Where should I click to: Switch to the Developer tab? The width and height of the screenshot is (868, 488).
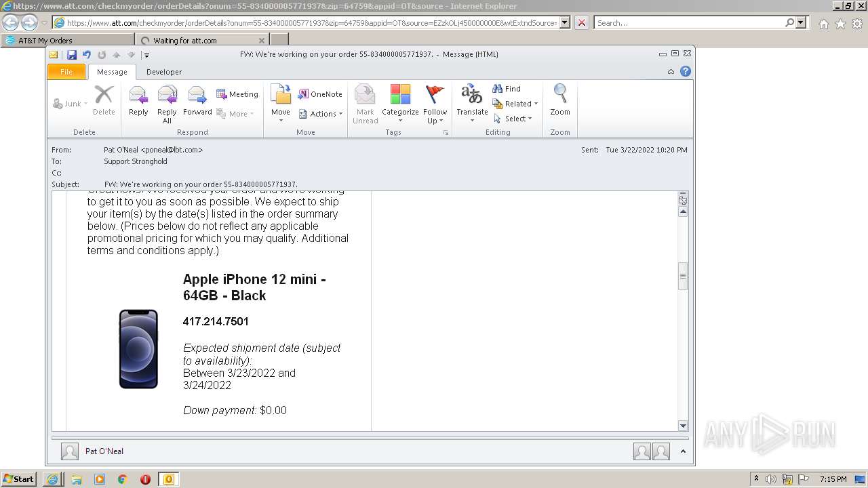[x=164, y=72]
